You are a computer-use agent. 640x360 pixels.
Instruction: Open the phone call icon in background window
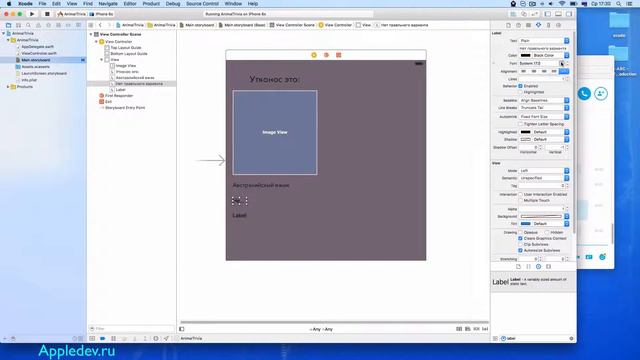(584, 93)
